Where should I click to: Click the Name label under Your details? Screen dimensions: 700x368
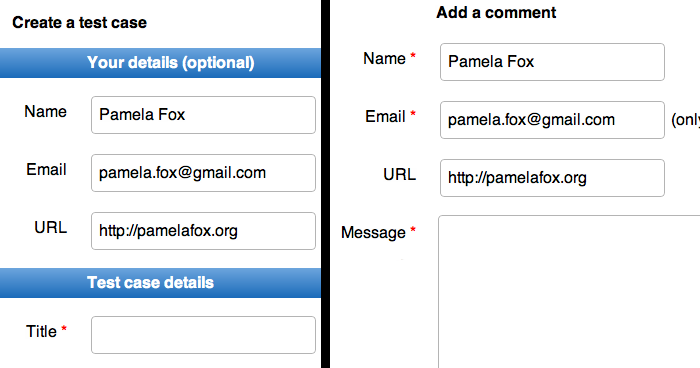click(x=46, y=112)
